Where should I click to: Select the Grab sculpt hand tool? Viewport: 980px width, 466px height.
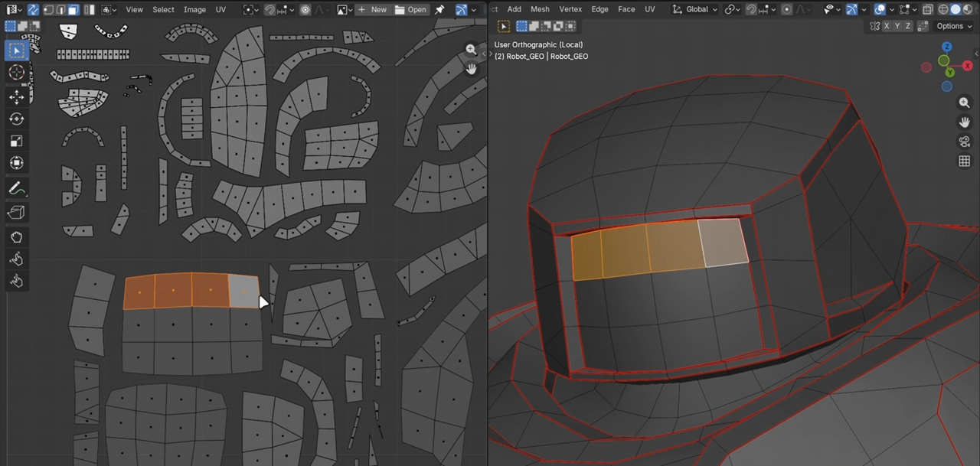tap(16, 237)
